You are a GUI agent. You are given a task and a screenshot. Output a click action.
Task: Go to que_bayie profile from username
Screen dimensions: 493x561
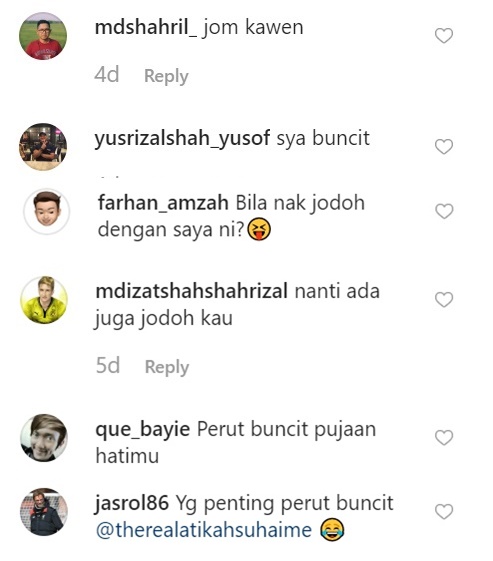143,430
